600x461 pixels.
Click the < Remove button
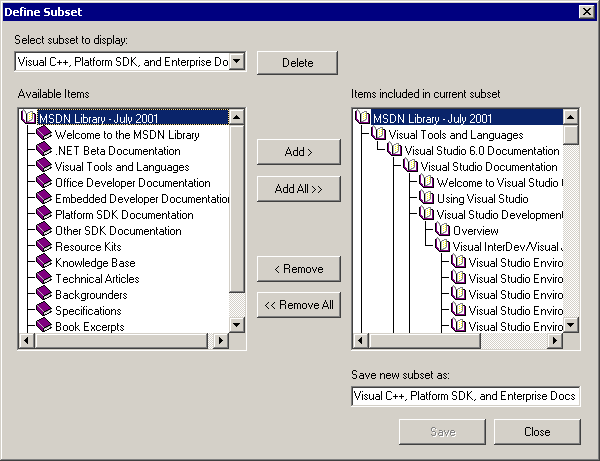[x=299, y=269]
